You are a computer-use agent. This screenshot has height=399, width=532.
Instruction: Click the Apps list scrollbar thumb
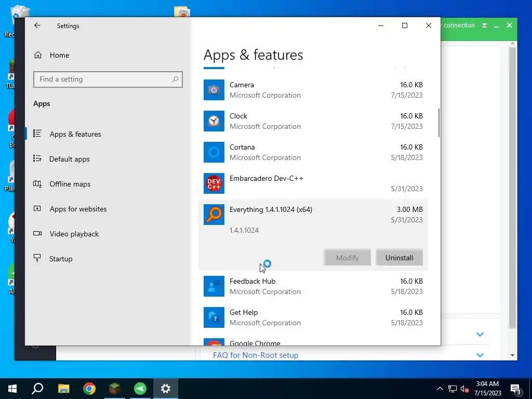point(438,123)
